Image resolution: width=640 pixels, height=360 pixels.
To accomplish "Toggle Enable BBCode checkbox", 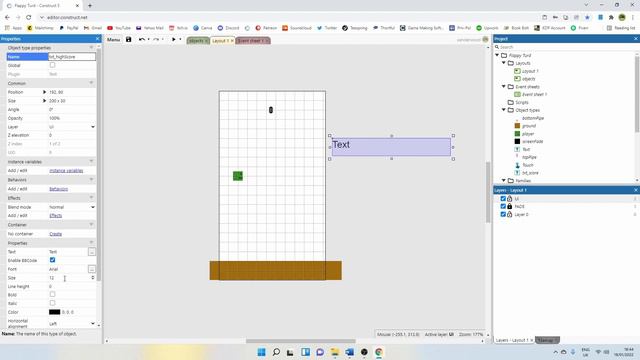I will [x=52, y=260].
